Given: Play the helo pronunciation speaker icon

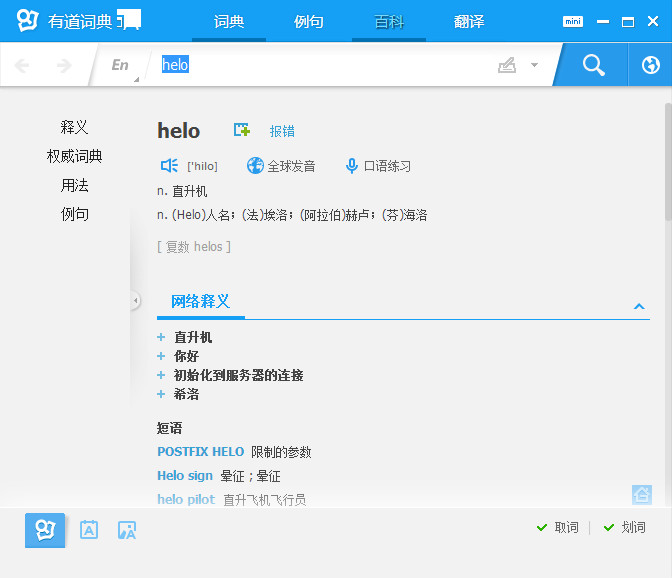Looking at the screenshot, I should coord(169,166).
